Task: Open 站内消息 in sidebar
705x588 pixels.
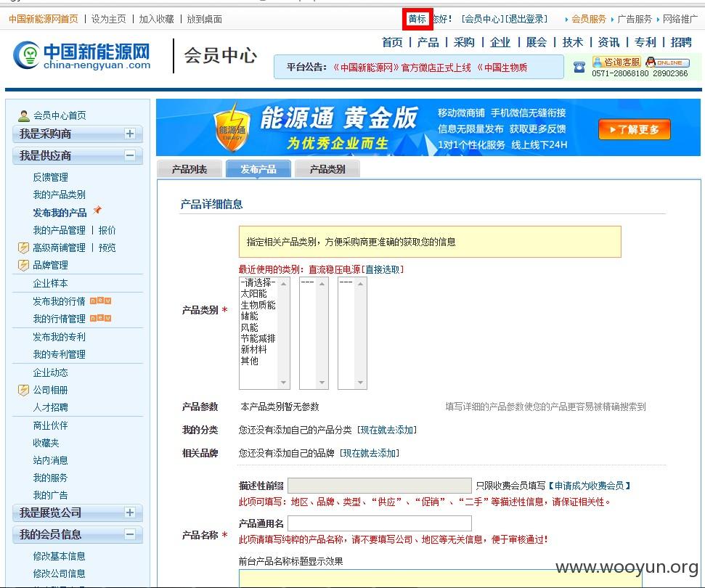Action: 50,460
